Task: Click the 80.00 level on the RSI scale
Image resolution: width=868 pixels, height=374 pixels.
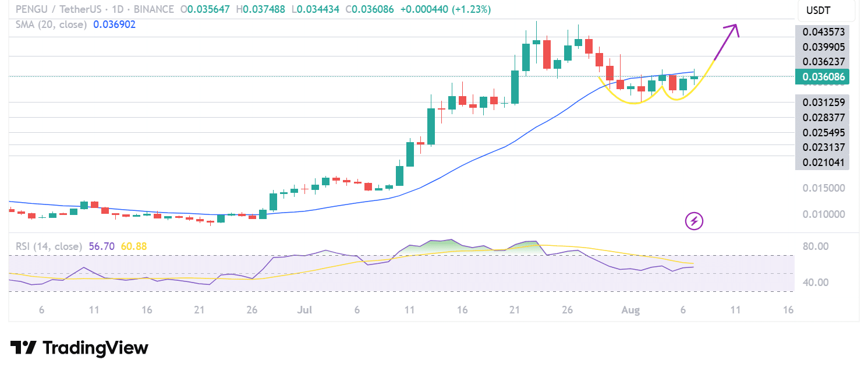Action: click(x=817, y=246)
